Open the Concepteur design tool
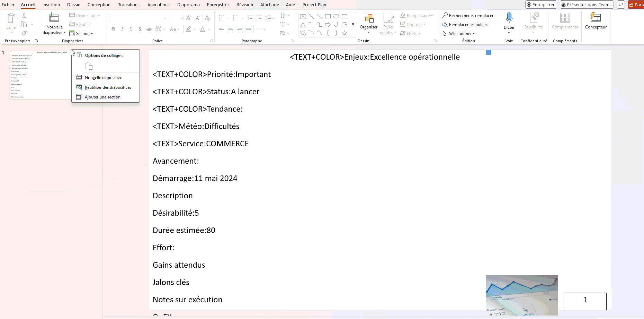 (596, 21)
